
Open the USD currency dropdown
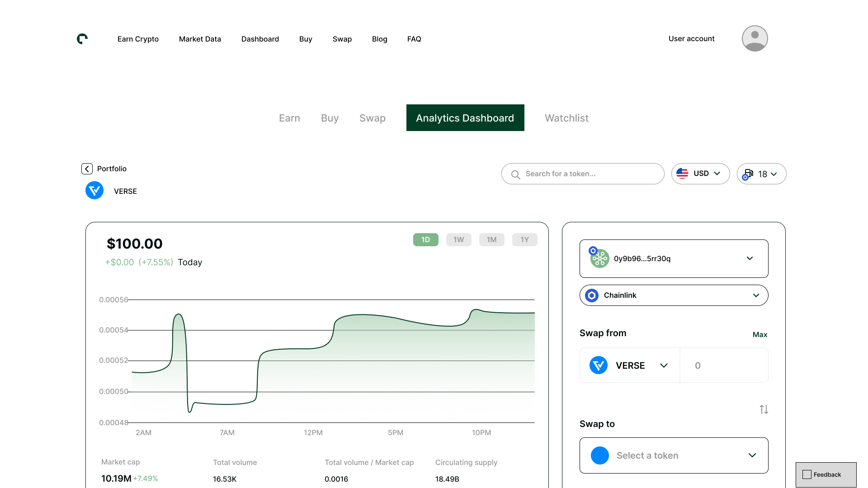click(700, 174)
